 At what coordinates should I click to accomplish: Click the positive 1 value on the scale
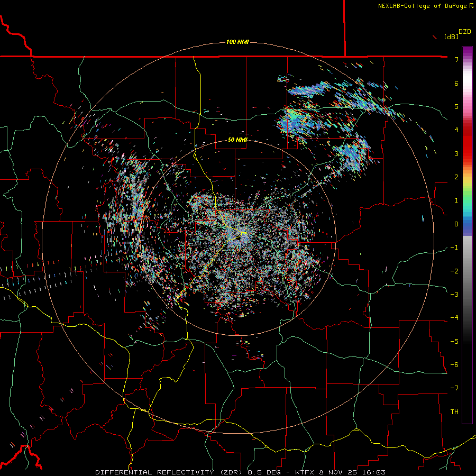pyautogui.click(x=456, y=200)
